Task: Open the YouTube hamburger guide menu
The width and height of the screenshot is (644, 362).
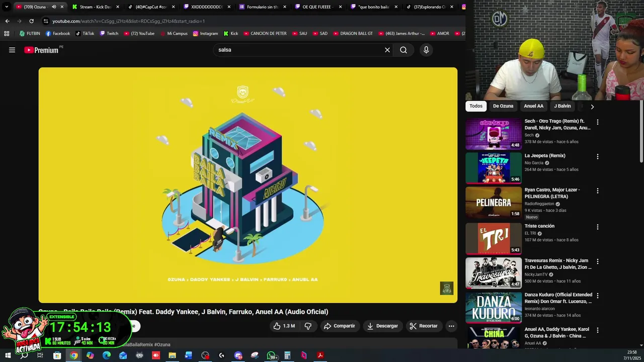Action: 12,50
